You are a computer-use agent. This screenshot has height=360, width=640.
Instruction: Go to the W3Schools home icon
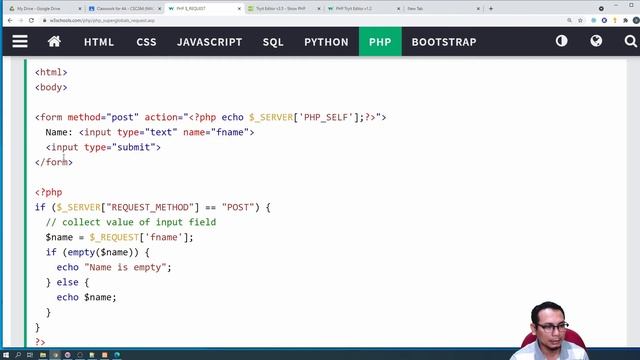[54, 41]
